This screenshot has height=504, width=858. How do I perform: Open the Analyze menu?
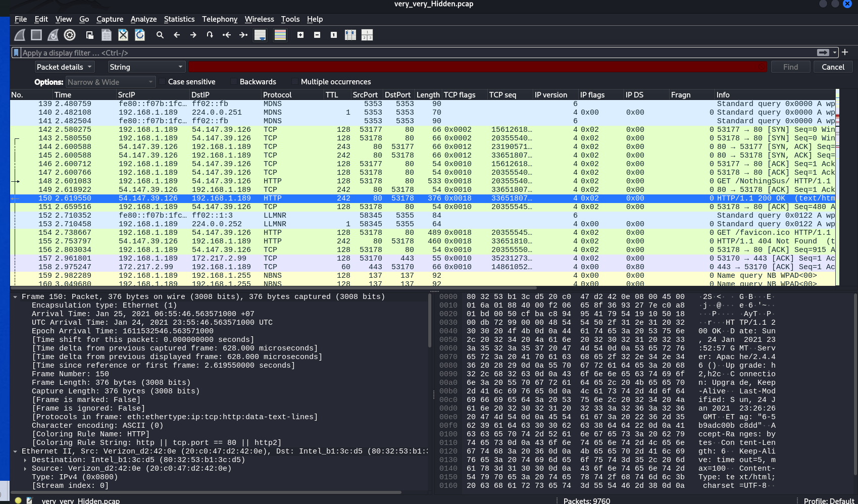143,19
